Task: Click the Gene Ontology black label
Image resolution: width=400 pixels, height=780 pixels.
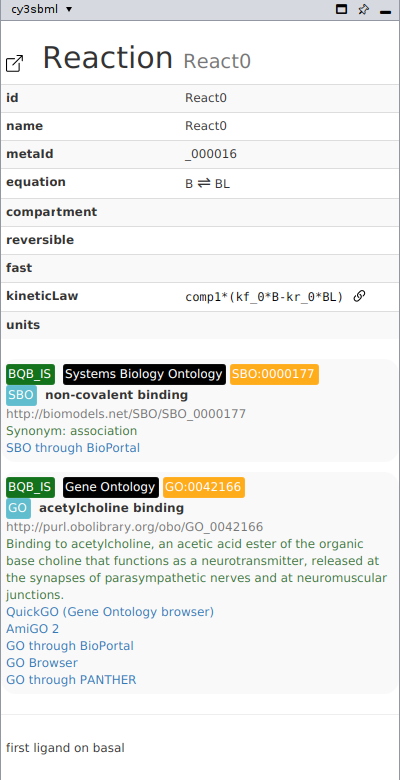Action: [x=110, y=487]
